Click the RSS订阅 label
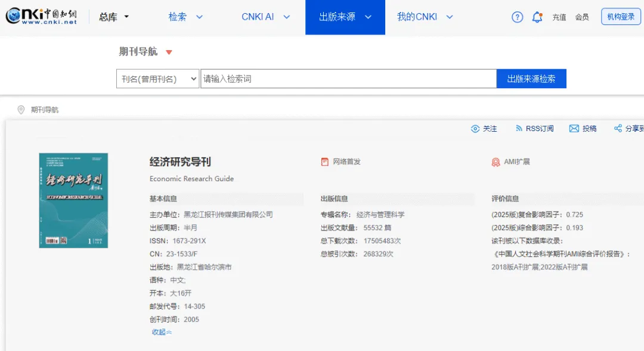 [540, 129]
